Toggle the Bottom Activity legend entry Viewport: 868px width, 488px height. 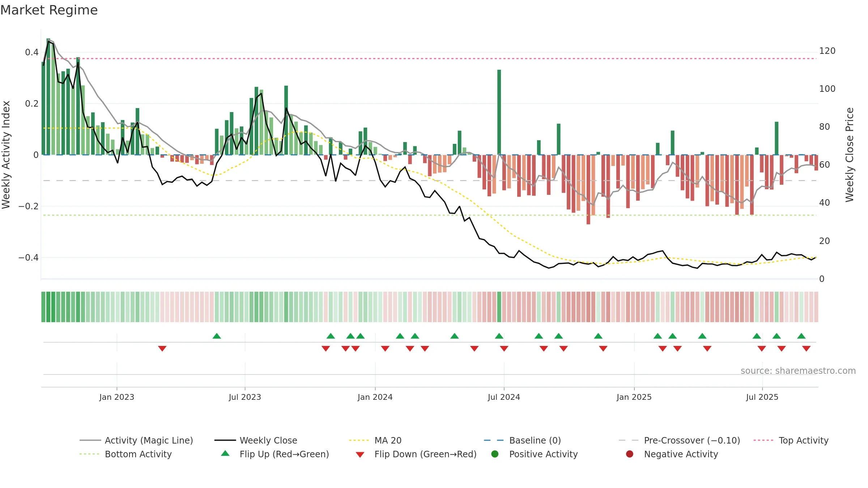coord(125,454)
